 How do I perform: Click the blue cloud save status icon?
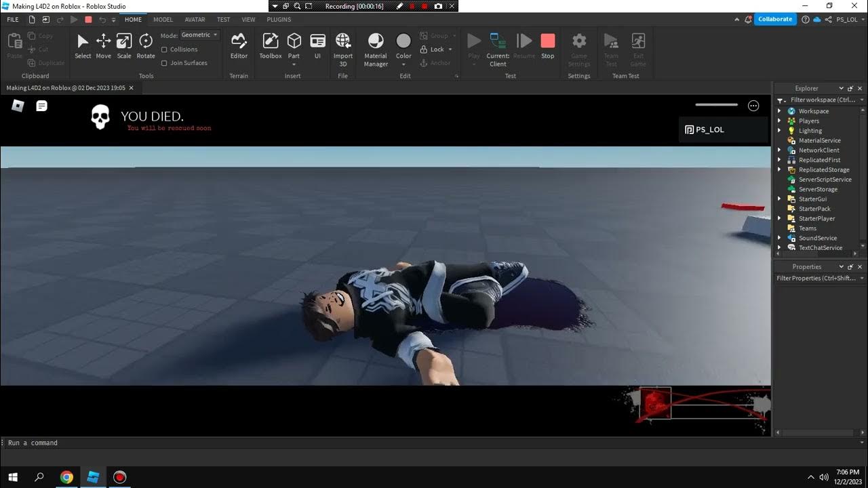click(816, 20)
